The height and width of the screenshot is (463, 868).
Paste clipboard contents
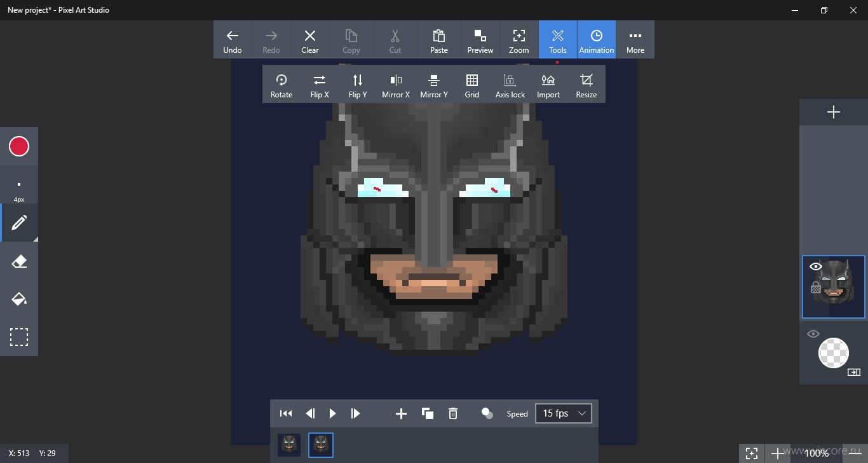point(439,39)
